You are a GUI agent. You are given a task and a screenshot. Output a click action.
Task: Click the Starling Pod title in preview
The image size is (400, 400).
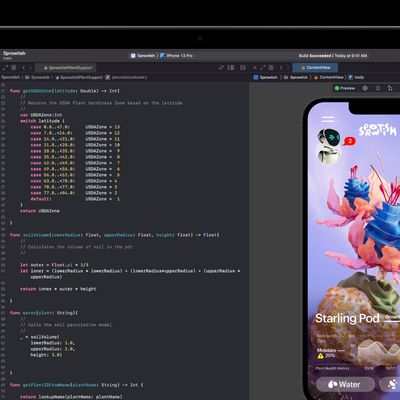pos(347,318)
